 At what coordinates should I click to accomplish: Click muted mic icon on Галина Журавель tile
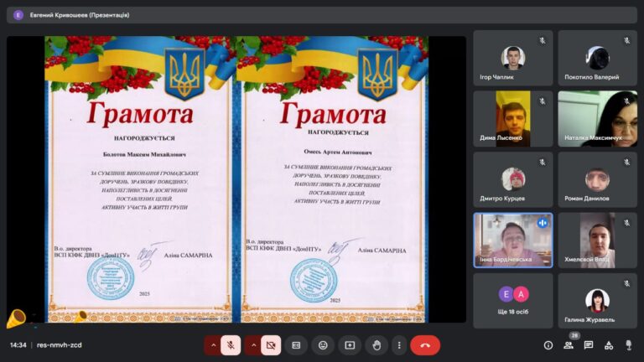(x=626, y=283)
